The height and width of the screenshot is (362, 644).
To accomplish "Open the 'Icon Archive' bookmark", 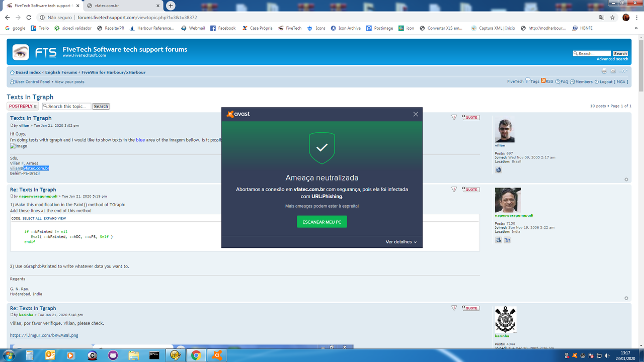I will click(x=345, y=28).
